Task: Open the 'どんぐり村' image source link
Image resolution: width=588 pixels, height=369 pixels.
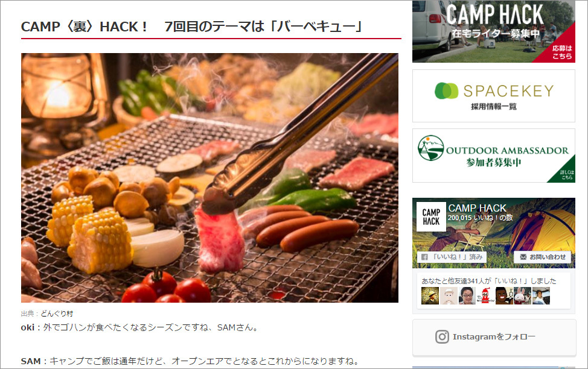Action: pyautogui.click(x=57, y=314)
